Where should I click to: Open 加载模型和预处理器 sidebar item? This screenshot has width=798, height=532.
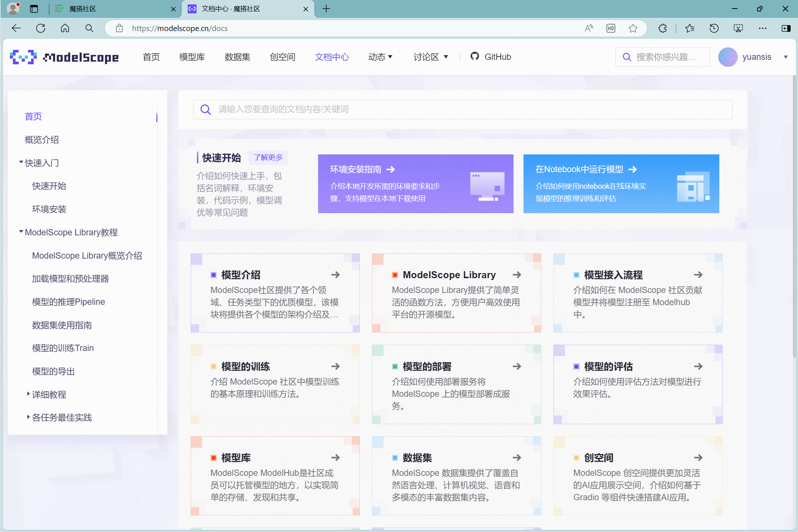(70, 279)
